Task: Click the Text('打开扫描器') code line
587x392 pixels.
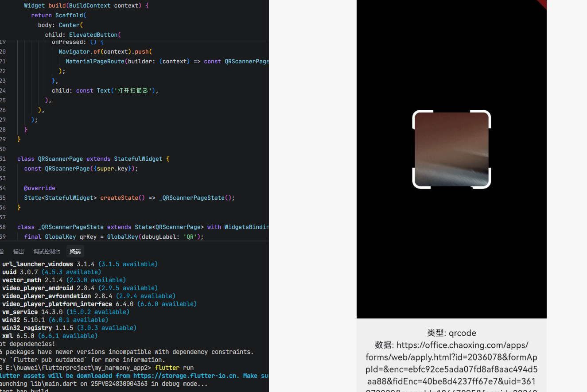Action: [x=105, y=91]
